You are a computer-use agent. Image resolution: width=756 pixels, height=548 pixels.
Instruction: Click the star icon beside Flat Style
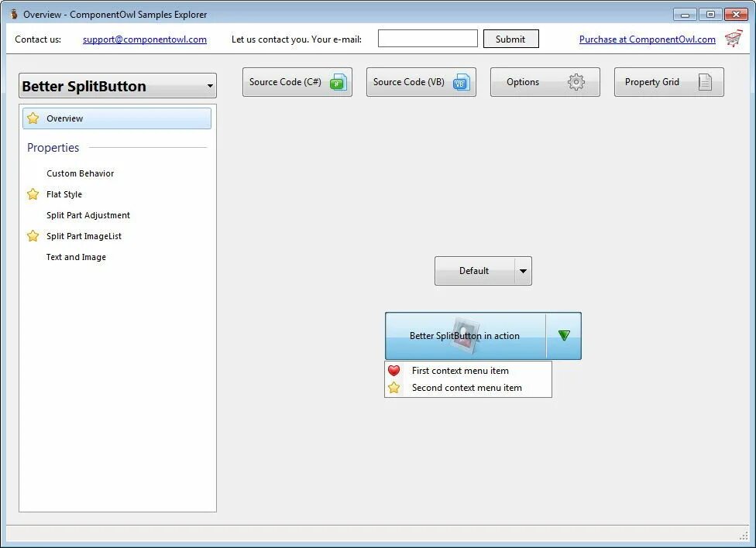33,194
